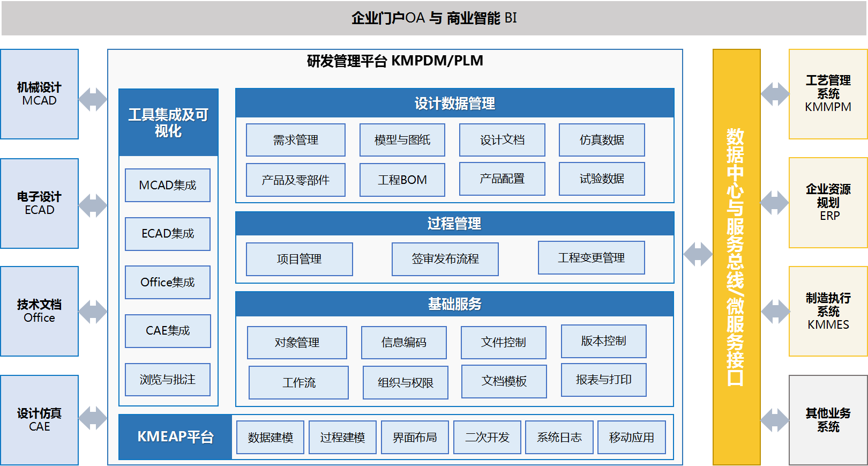The height and width of the screenshot is (466, 868).
Task: Open the 组织与权限 box
Action: point(406,383)
